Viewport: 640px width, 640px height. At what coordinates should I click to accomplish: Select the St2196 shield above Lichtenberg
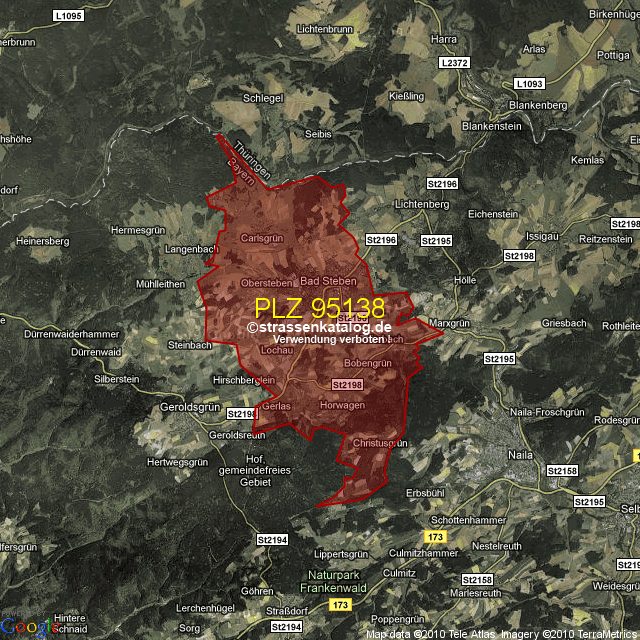tap(441, 184)
